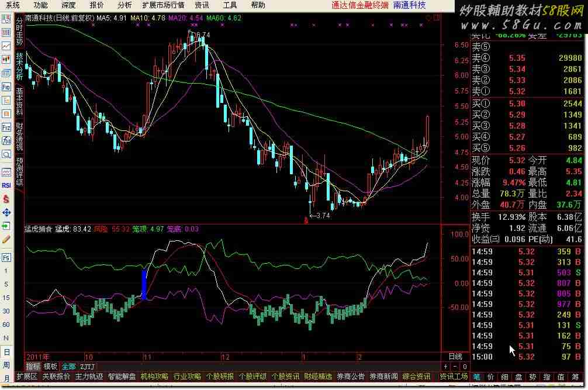Select the 笔 tick detail tab

point(476,377)
